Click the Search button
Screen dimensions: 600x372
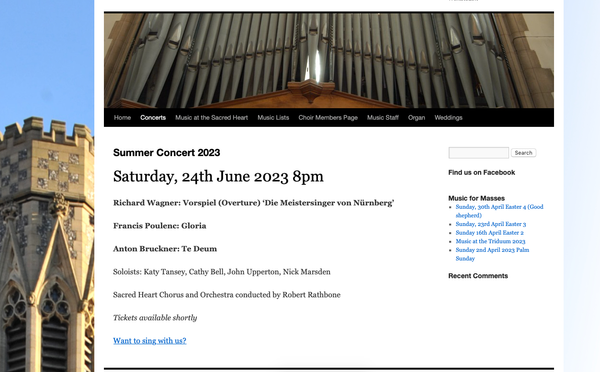pos(523,153)
